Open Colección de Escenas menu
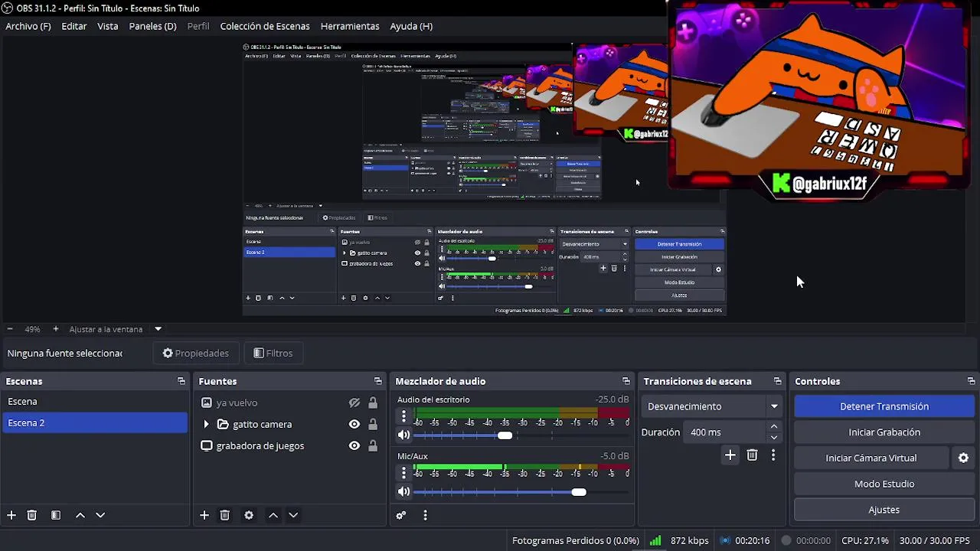Image resolution: width=980 pixels, height=551 pixels. [265, 26]
